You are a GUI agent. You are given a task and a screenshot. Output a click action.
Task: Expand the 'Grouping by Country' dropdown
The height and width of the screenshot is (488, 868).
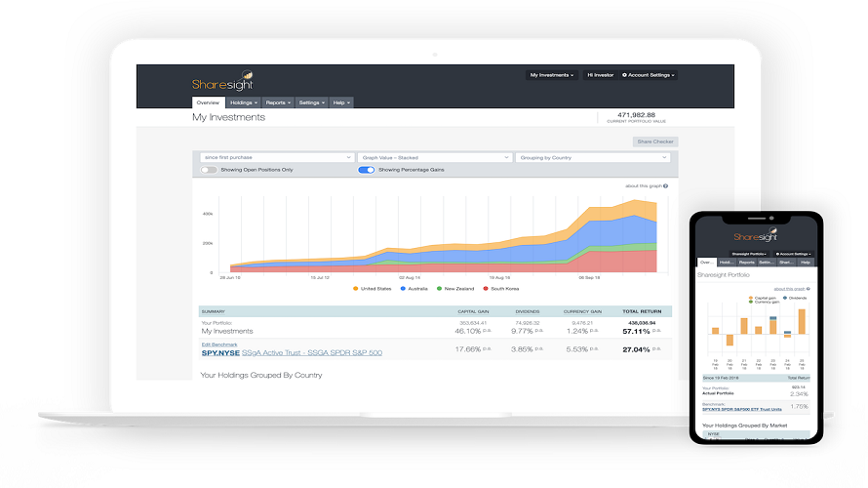pyautogui.click(x=595, y=157)
